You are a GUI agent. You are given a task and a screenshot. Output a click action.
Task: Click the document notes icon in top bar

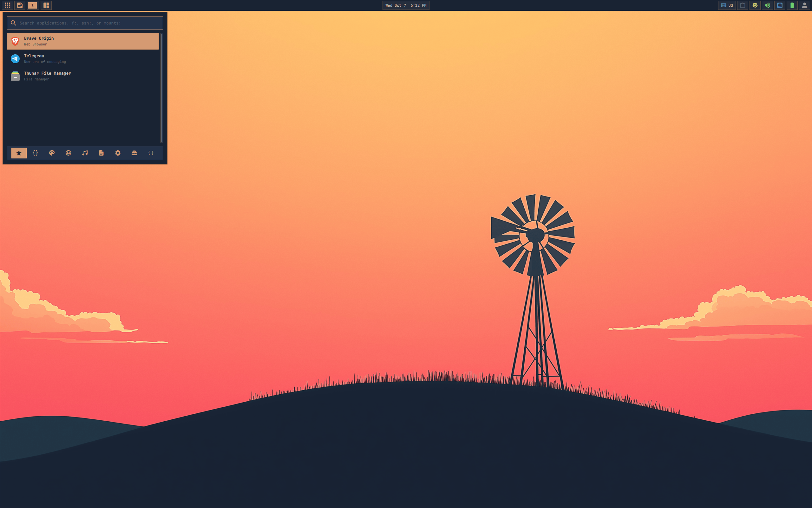pos(20,5)
